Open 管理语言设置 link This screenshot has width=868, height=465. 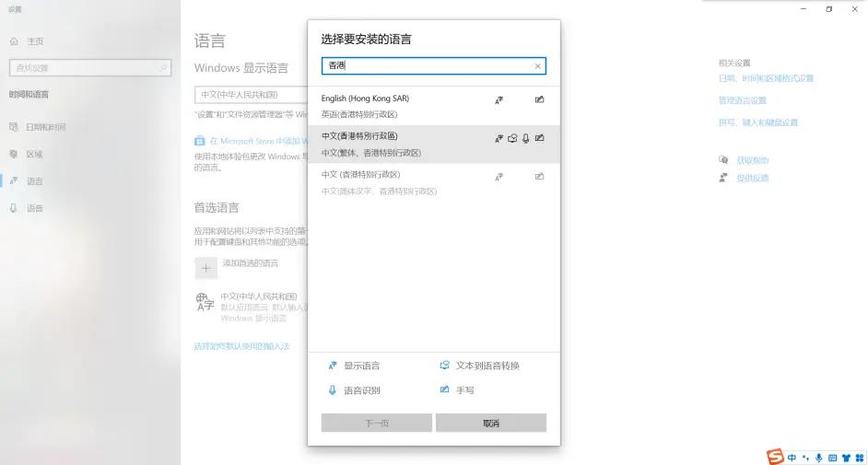[x=743, y=100]
